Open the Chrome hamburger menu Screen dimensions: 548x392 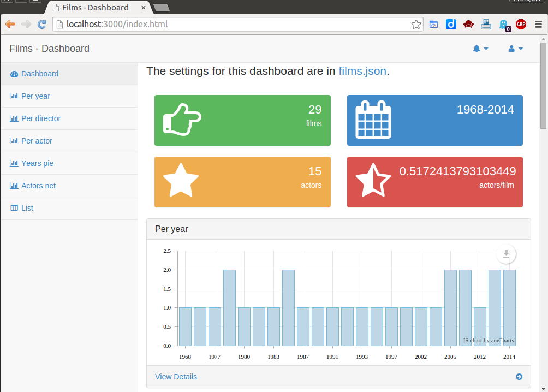538,24
